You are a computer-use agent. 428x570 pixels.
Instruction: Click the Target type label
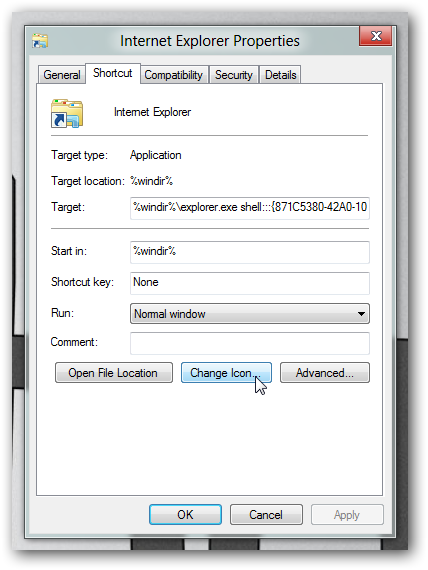80,155
